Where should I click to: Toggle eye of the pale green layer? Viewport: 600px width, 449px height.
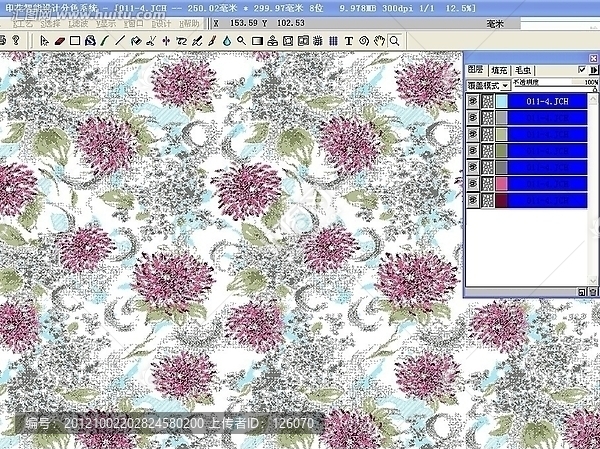coord(473,134)
